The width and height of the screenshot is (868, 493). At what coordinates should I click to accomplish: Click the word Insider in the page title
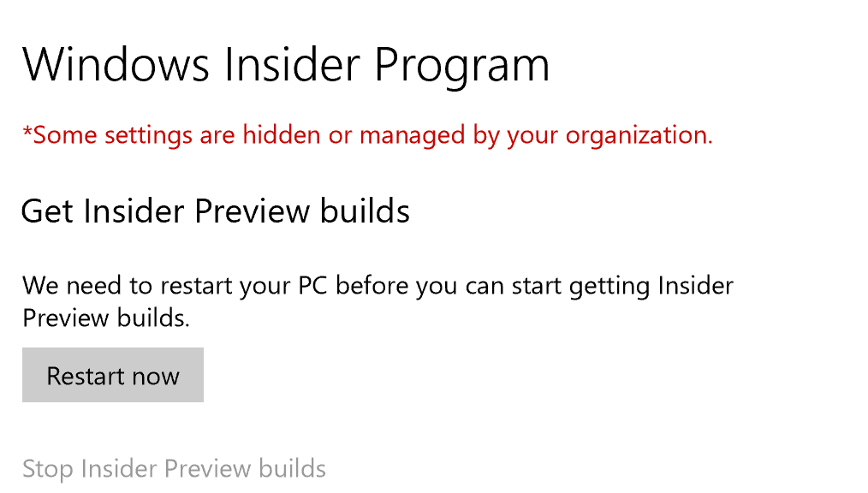click(292, 65)
